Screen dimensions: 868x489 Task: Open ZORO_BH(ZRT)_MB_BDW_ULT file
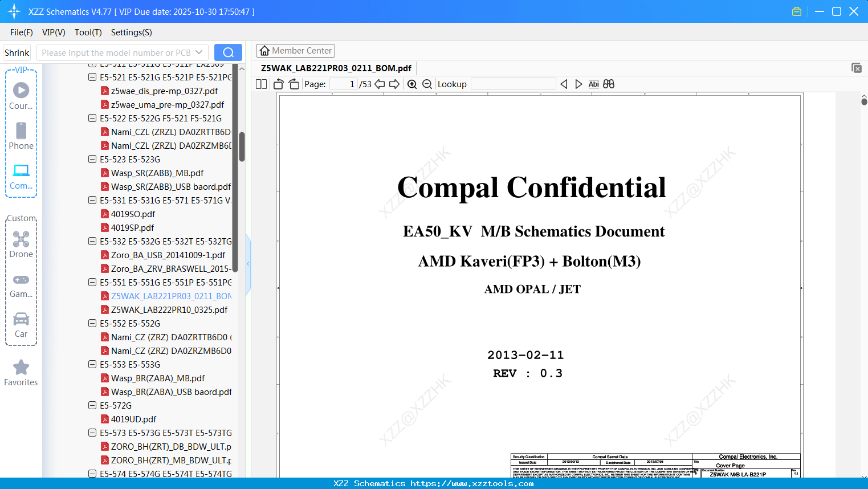[166, 460]
